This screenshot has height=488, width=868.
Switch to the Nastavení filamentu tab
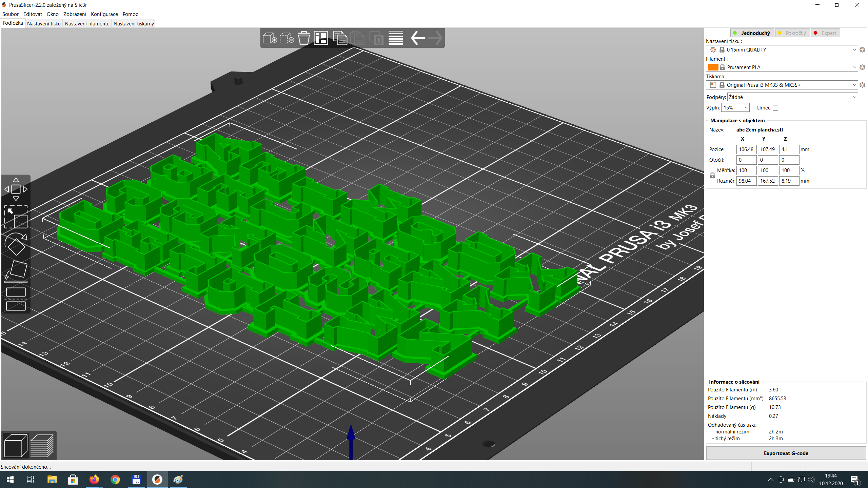click(87, 23)
